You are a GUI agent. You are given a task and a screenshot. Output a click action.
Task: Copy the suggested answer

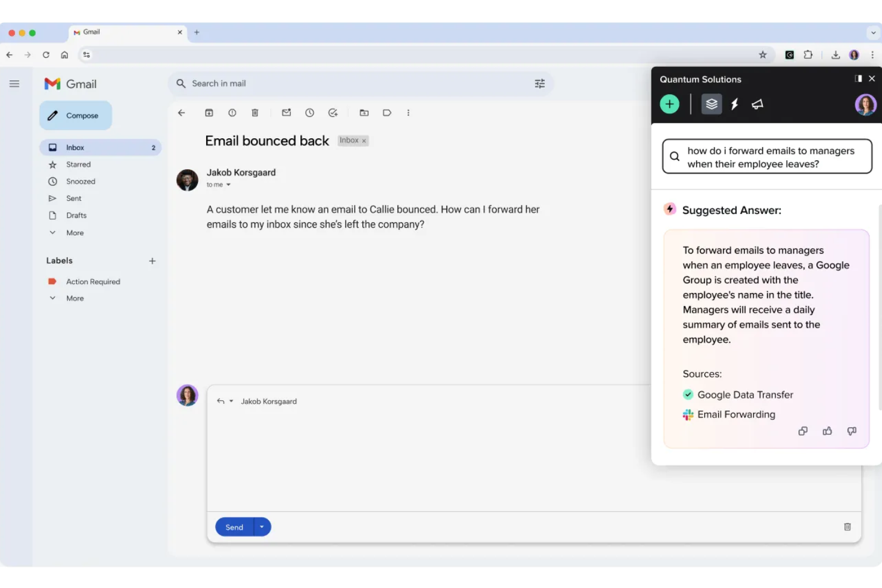pyautogui.click(x=803, y=431)
